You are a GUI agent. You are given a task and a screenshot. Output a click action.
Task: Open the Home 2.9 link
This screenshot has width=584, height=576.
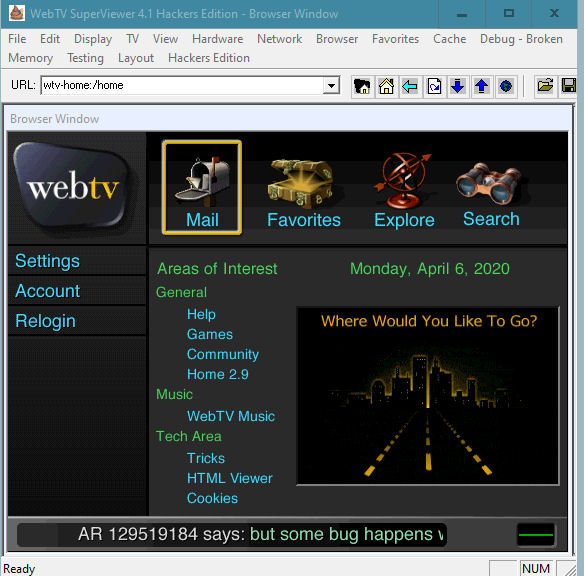pos(218,374)
